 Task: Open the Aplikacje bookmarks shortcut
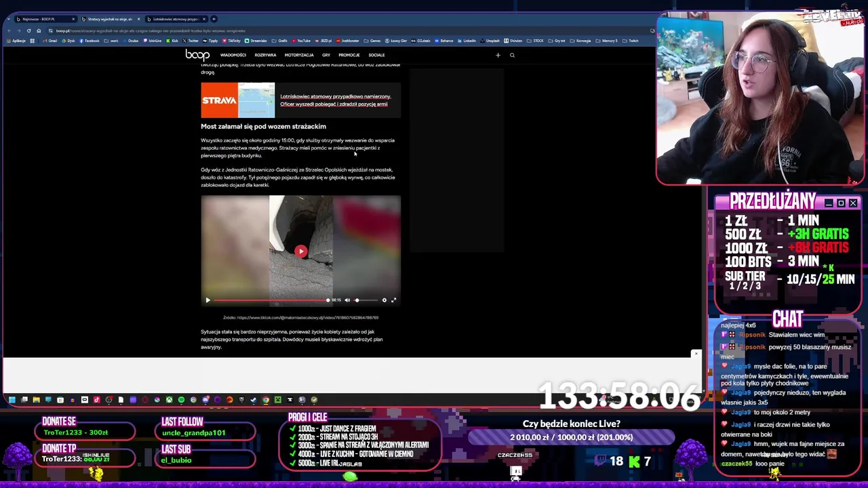click(16, 41)
